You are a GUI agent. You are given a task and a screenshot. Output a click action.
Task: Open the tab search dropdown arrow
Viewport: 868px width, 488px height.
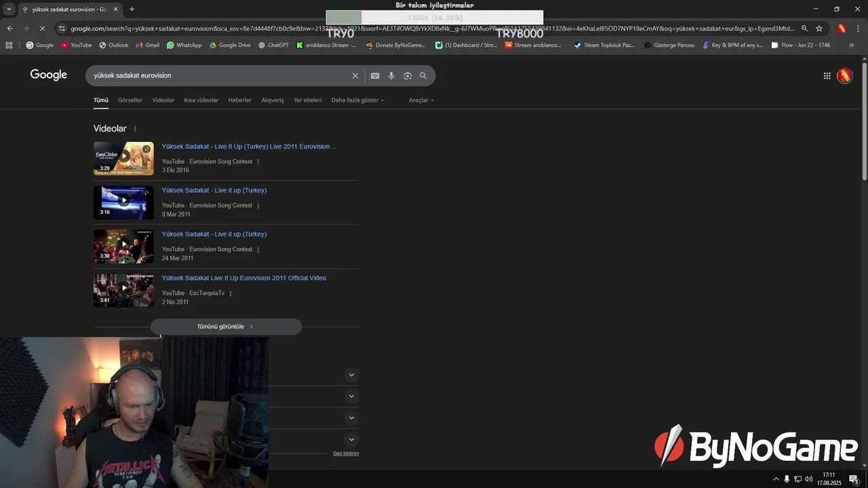(x=9, y=9)
